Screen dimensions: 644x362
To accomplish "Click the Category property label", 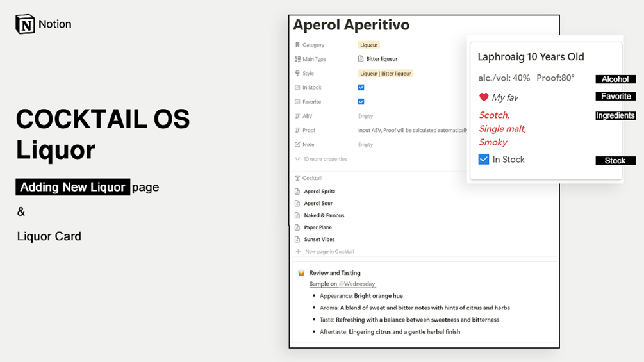I will [x=313, y=45].
